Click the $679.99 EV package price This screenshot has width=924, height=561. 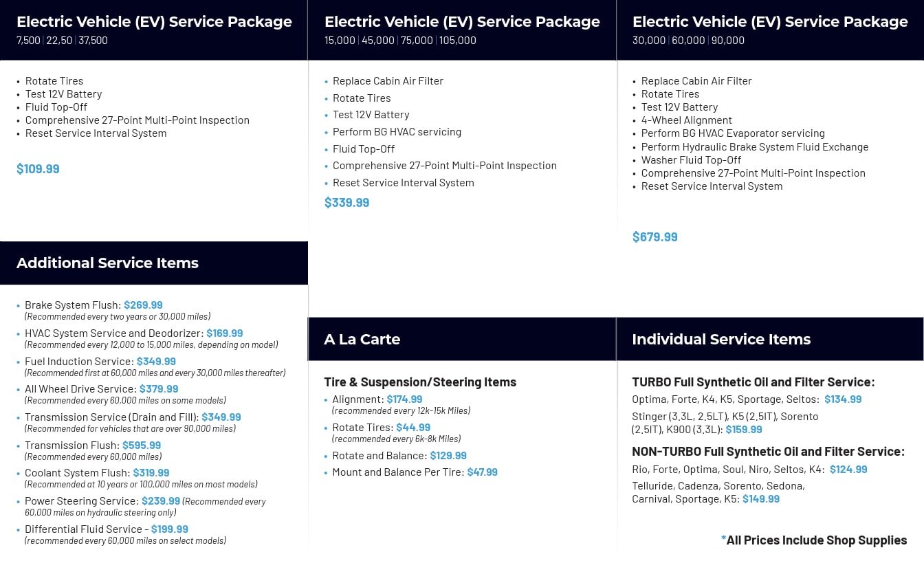(654, 237)
